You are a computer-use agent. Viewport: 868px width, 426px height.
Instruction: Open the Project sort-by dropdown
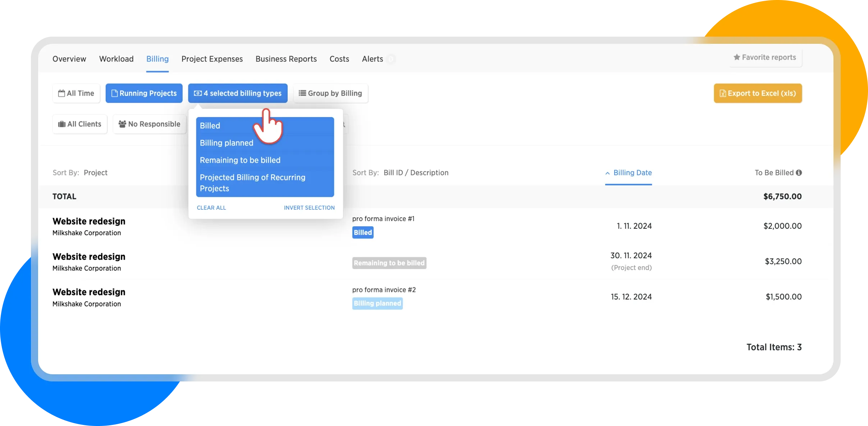pyautogui.click(x=96, y=173)
